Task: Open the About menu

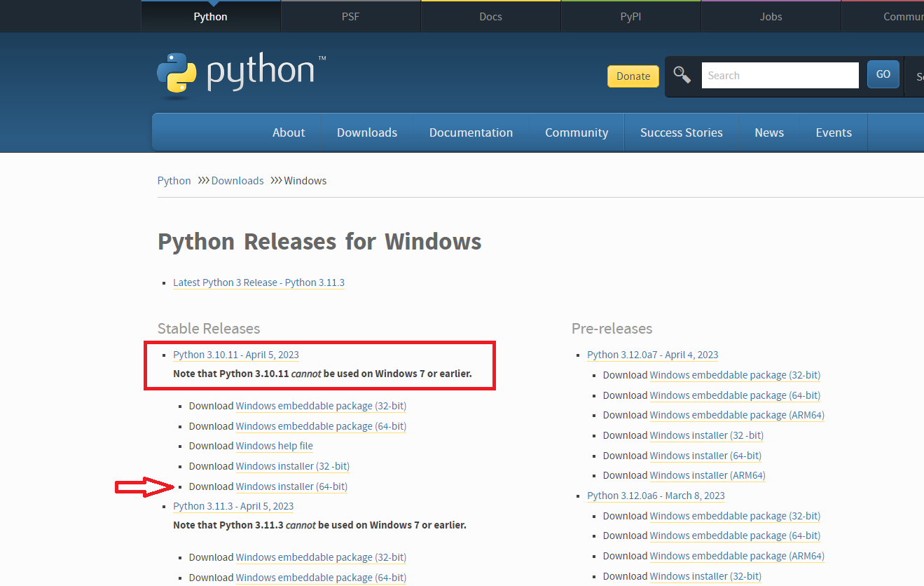Action: click(289, 132)
